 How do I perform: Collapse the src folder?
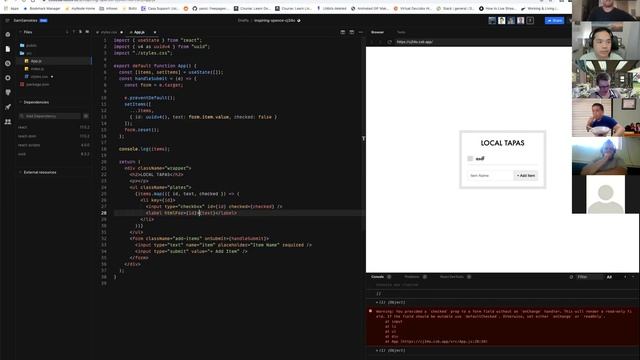[26, 53]
